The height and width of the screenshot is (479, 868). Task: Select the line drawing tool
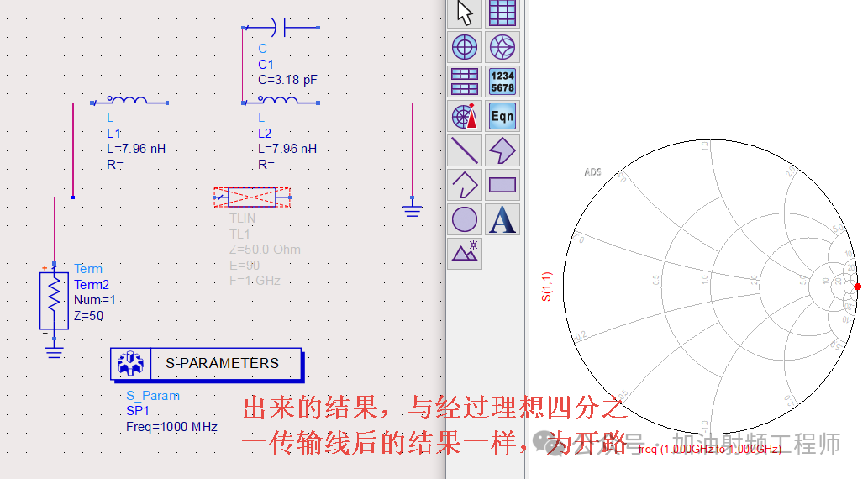pos(465,150)
